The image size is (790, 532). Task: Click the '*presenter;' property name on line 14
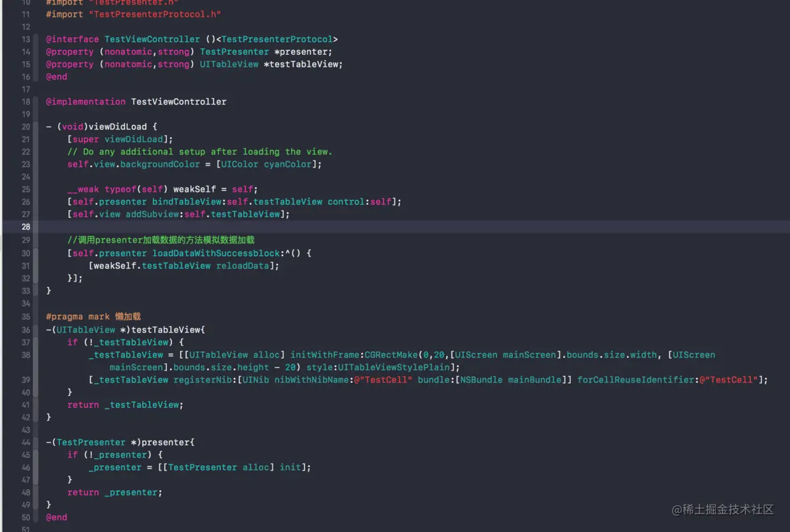[x=303, y=52]
